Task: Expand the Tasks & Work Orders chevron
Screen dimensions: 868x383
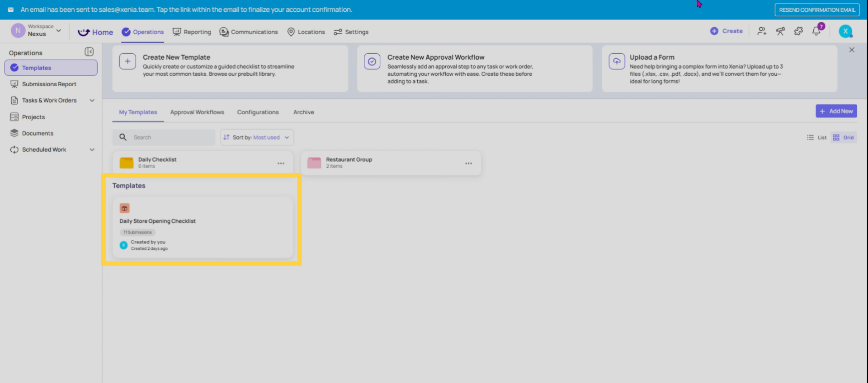Action: [x=92, y=100]
